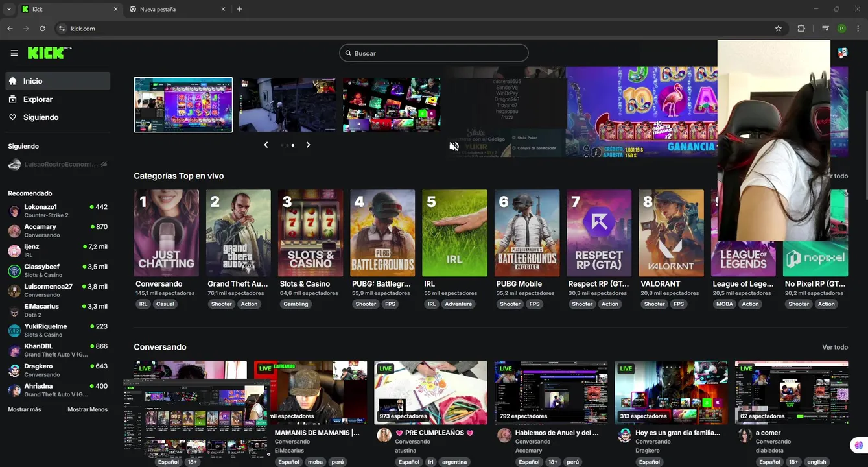Open IRL category card

[454, 233]
